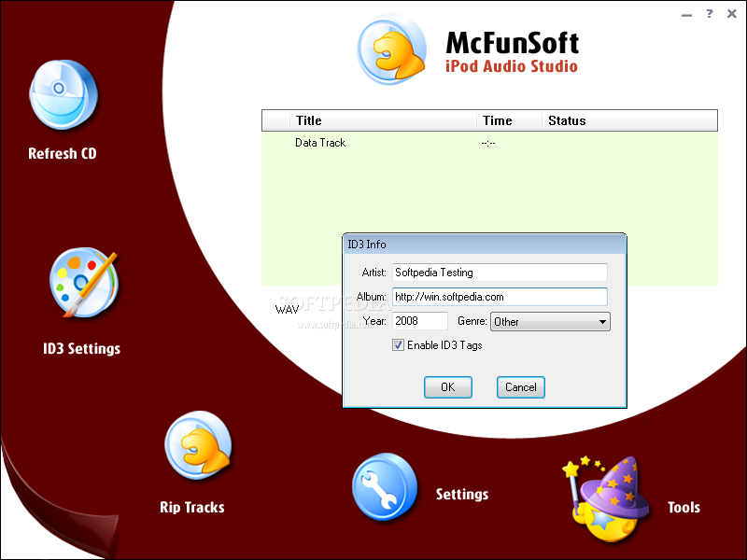Close the iPod Audio Studio window
The height and width of the screenshot is (560, 747).
732,13
